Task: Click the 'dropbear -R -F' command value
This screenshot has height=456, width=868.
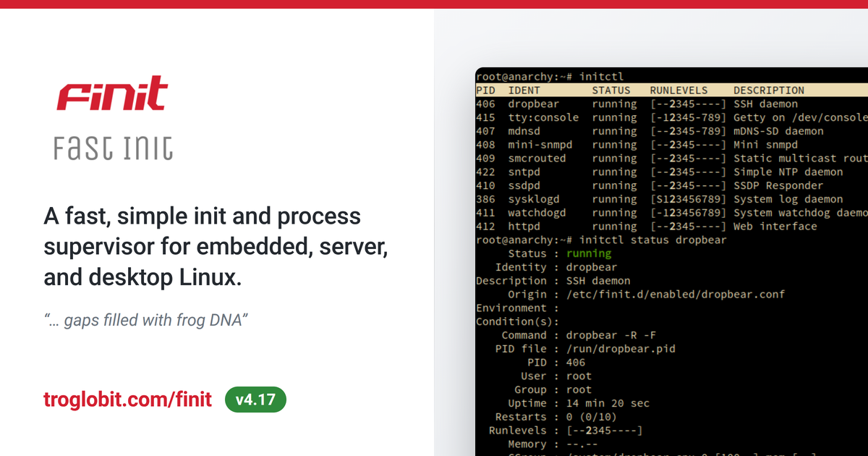Action: point(611,336)
